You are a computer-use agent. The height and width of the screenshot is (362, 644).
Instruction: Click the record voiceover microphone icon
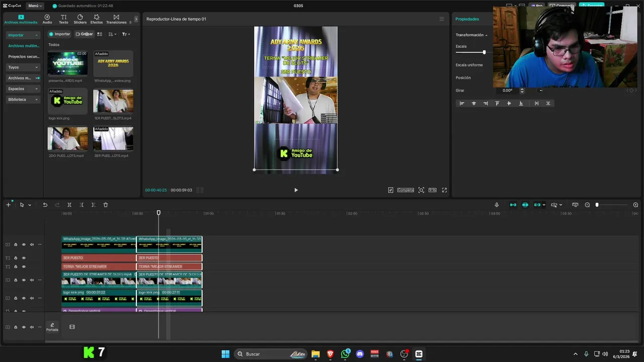click(x=497, y=205)
